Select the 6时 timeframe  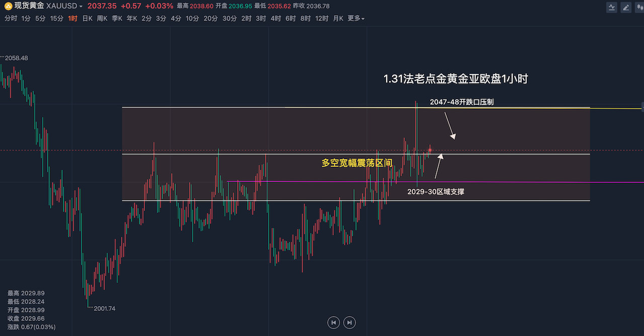[x=291, y=18]
